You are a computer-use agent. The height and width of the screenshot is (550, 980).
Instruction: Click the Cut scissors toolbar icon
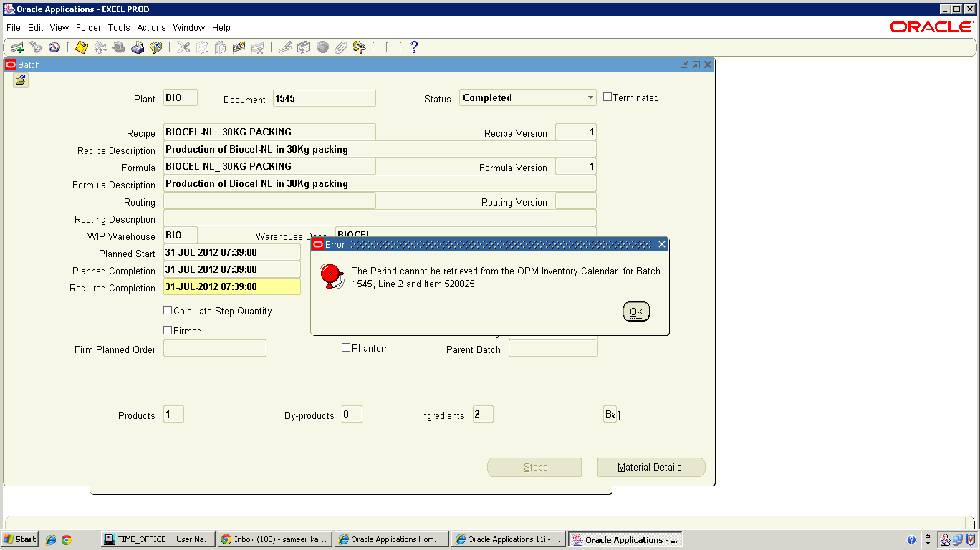click(x=183, y=47)
